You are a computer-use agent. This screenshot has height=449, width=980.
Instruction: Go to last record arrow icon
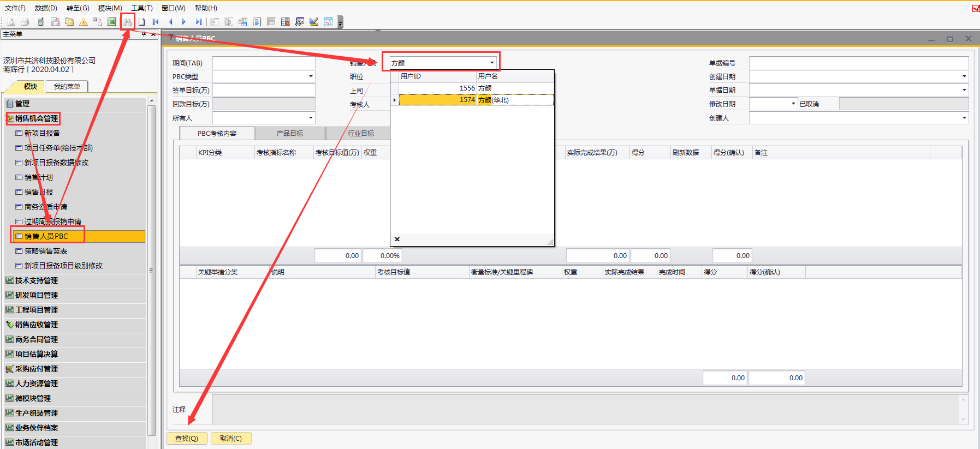coord(198,22)
